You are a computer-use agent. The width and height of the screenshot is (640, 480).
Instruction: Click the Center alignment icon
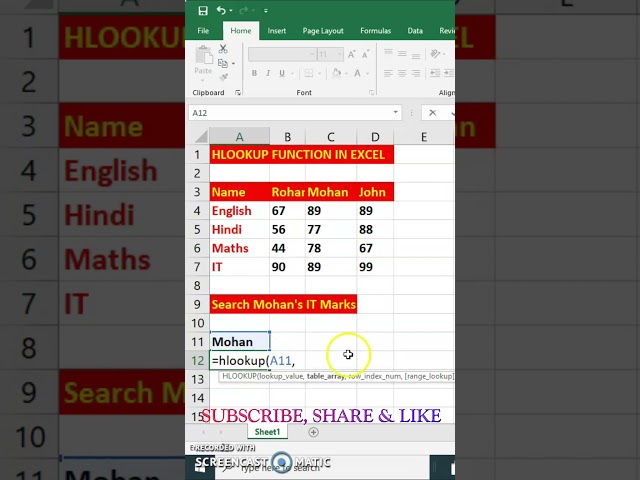[x=402, y=73]
